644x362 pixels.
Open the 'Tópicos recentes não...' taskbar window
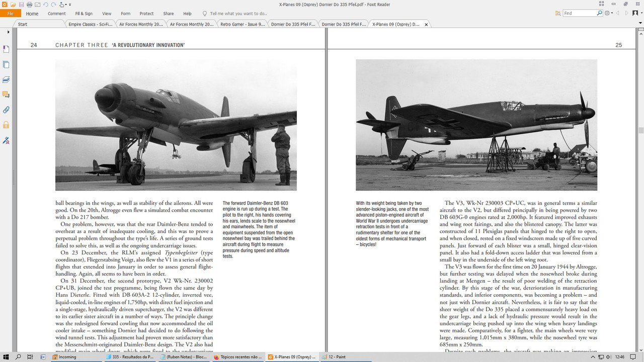238,357
